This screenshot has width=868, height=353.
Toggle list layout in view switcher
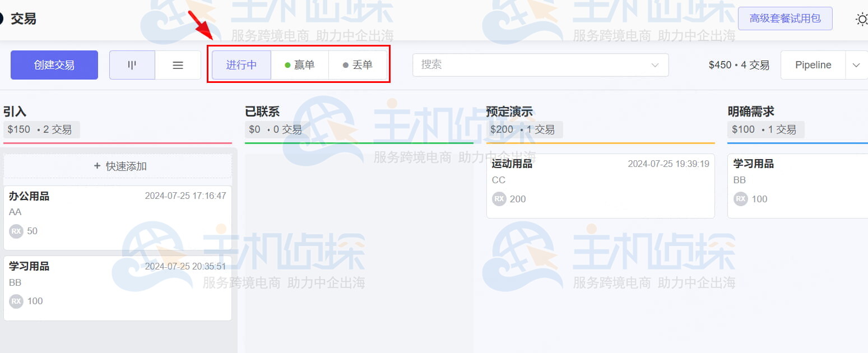[x=178, y=64]
